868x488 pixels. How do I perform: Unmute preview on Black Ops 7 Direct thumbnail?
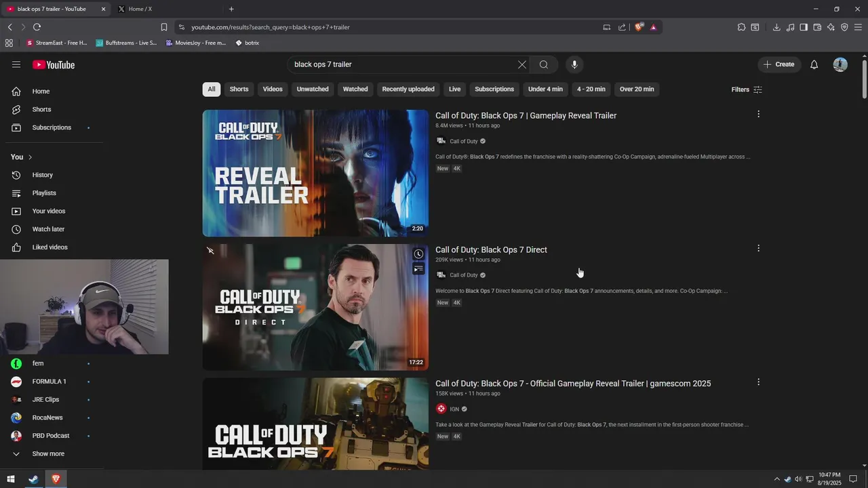[x=210, y=251]
